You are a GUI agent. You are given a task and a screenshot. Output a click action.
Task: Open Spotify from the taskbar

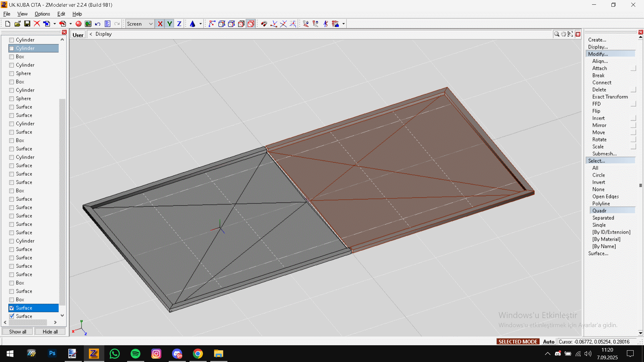pyautogui.click(x=136, y=354)
